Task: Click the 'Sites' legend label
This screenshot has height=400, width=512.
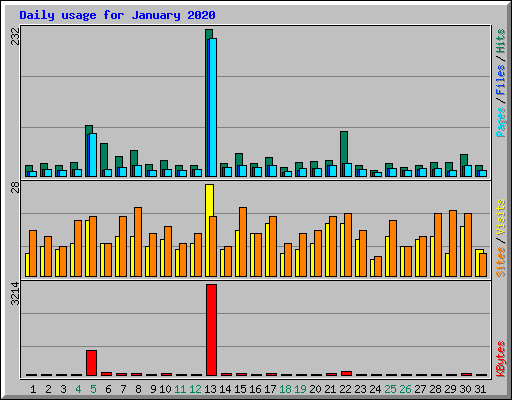Action: point(500,262)
